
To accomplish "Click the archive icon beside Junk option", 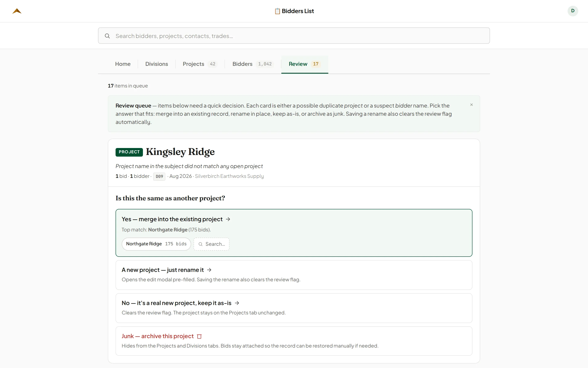I will (x=199, y=336).
